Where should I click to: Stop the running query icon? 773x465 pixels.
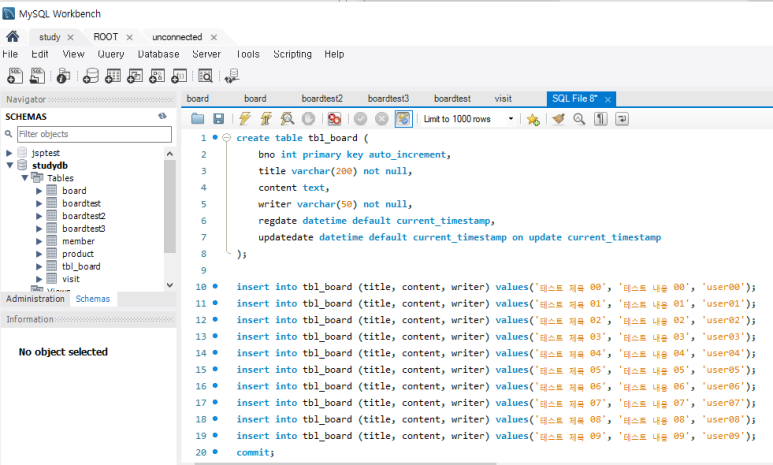point(308,118)
